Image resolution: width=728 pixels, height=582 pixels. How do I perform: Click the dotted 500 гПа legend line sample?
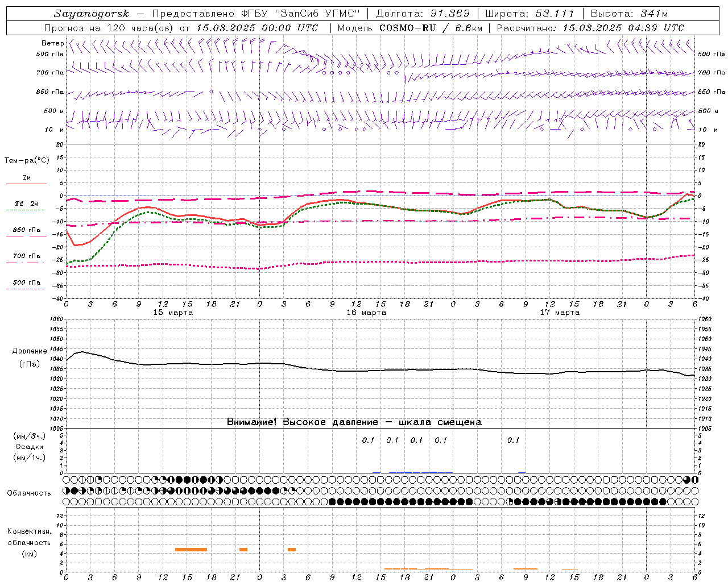26,289
